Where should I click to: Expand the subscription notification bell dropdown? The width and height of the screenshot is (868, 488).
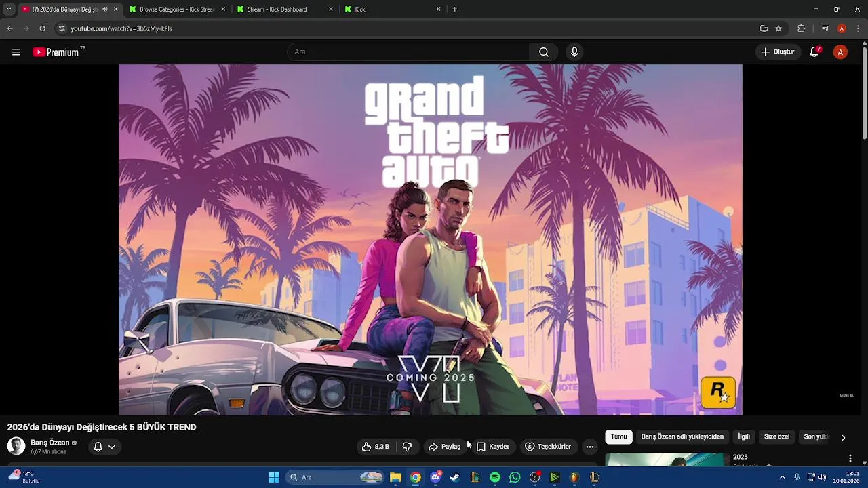pyautogui.click(x=104, y=447)
